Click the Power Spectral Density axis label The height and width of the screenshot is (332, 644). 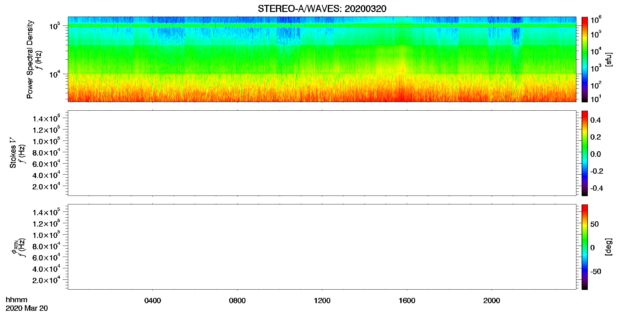pos(30,59)
